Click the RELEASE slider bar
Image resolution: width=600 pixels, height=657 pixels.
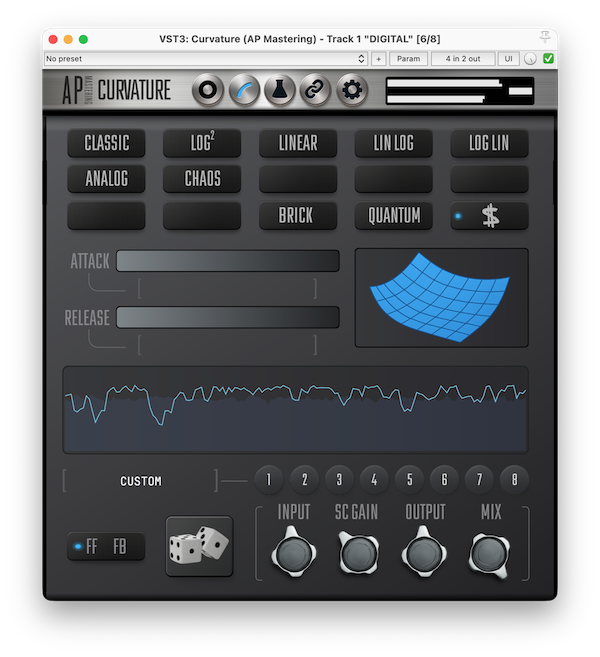pyautogui.click(x=228, y=317)
